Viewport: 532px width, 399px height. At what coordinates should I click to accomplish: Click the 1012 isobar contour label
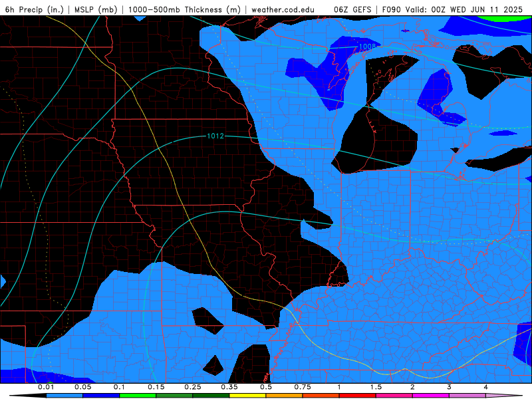215,136
